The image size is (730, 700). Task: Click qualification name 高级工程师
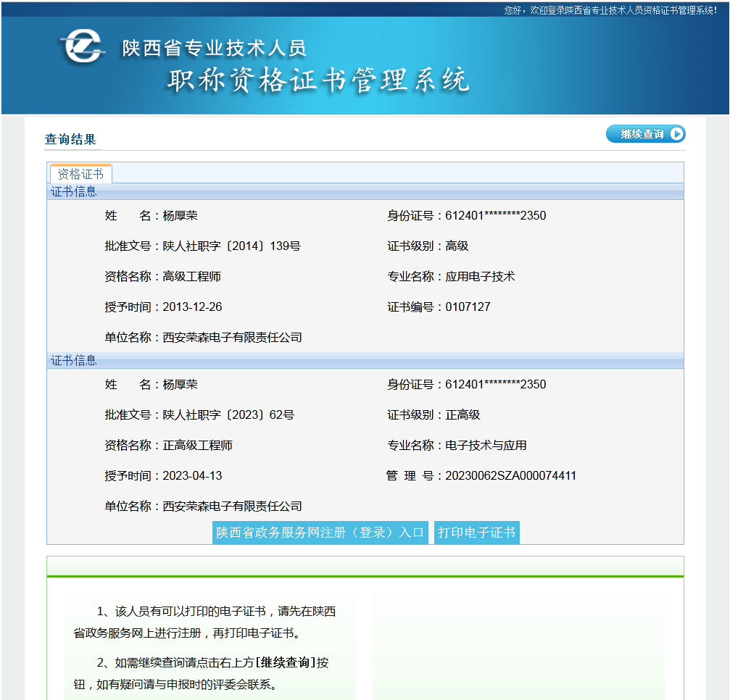[x=191, y=277]
